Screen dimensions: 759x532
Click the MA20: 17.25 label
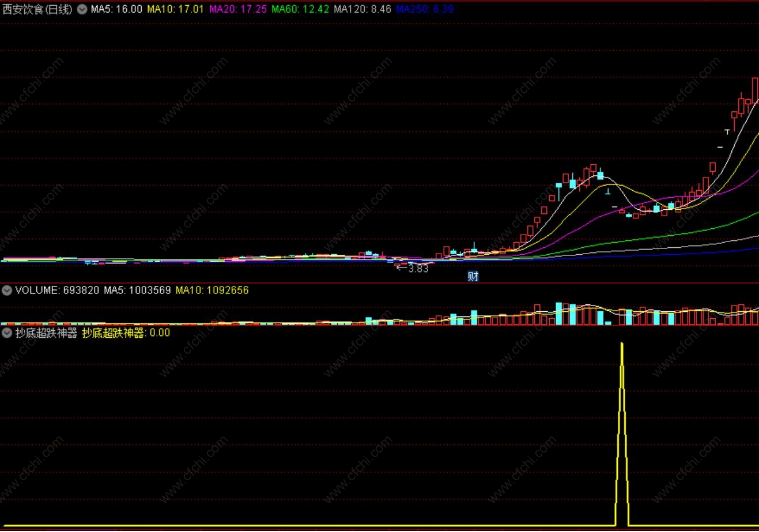point(237,9)
